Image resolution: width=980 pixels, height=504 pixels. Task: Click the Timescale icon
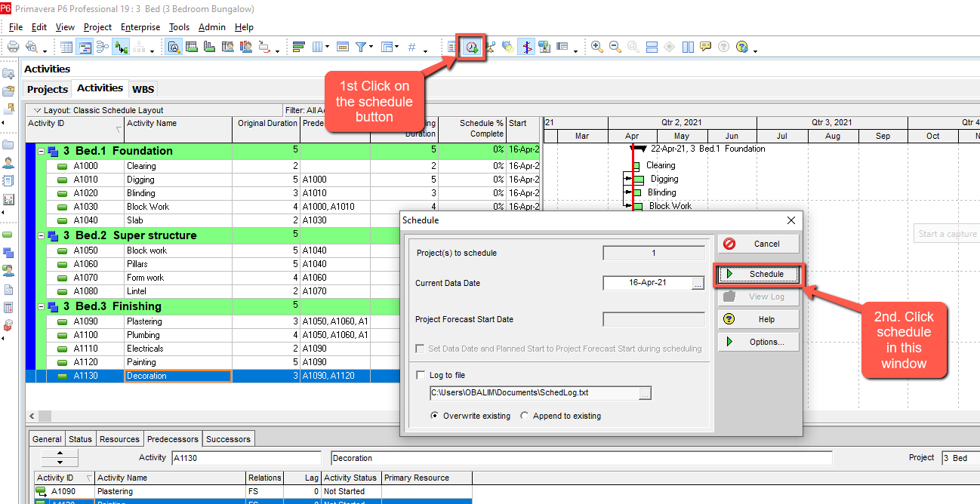pyautogui.click(x=342, y=47)
